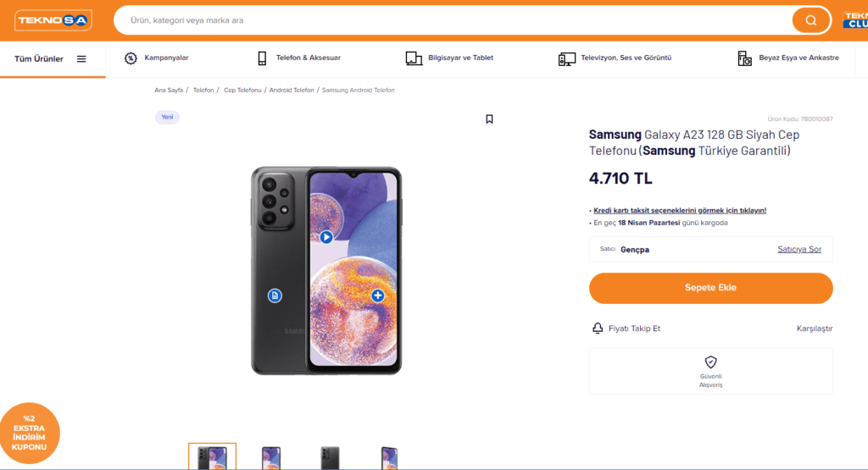Image resolution: width=868 pixels, height=470 pixels.
Task: Select the first product thumbnail
Action: pos(212,457)
